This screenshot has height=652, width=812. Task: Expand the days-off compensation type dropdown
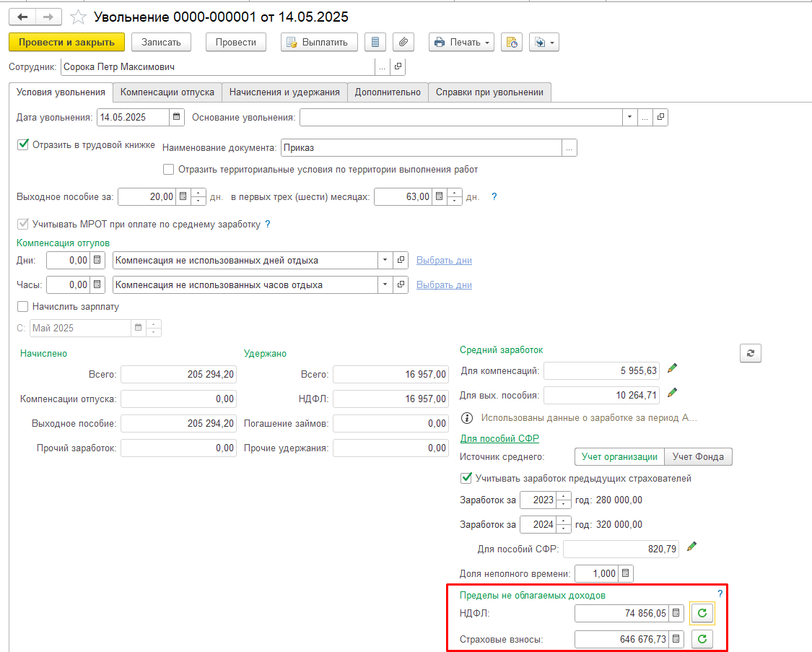385,260
